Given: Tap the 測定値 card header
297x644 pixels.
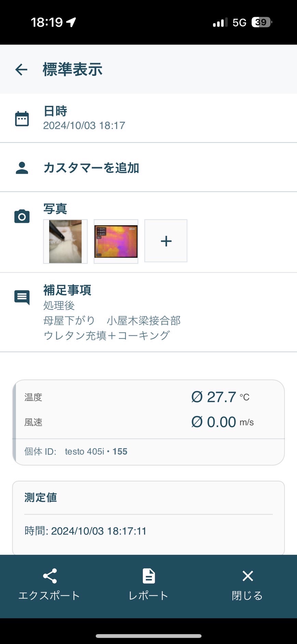Looking at the screenshot, I should point(41,497).
